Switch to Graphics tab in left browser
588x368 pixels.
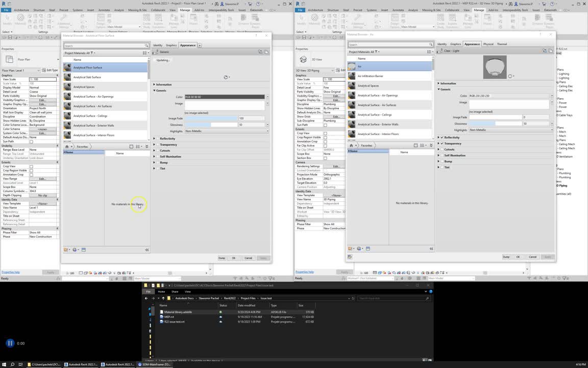(x=171, y=45)
